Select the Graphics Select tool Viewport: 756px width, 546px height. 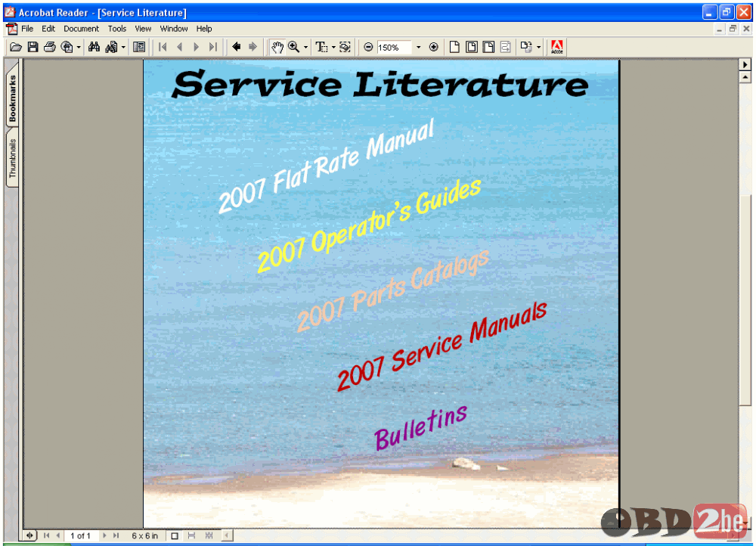[x=345, y=47]
